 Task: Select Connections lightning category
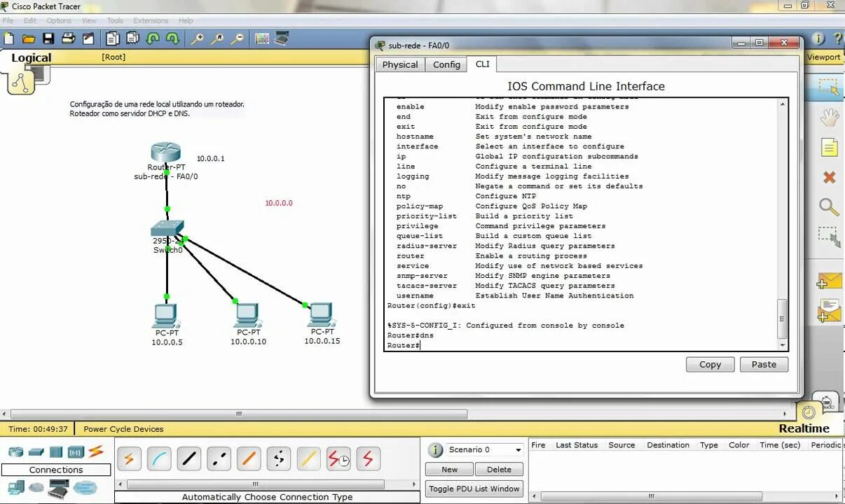tap(95, 451)
